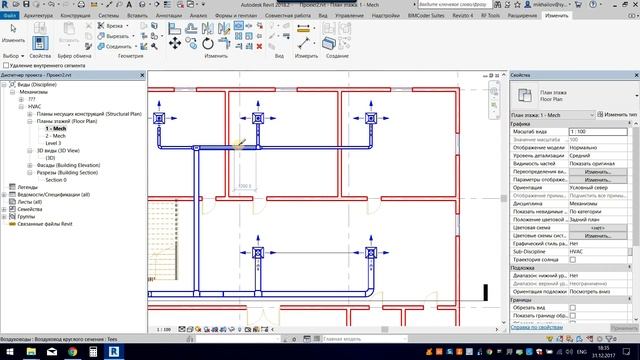Open the Revit application menu (R logo)
The height and width of the screenshot is (360, 640).
tap(5, 4)
